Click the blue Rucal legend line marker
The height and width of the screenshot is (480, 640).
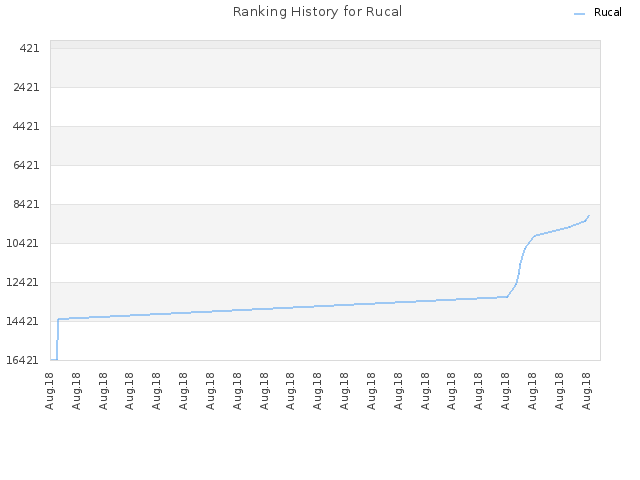coord(579,14)
